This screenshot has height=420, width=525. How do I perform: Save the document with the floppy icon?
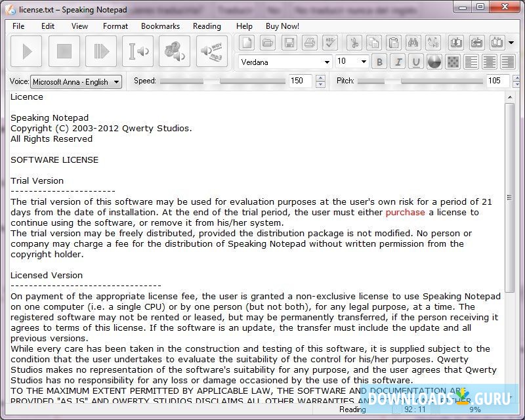289,43
